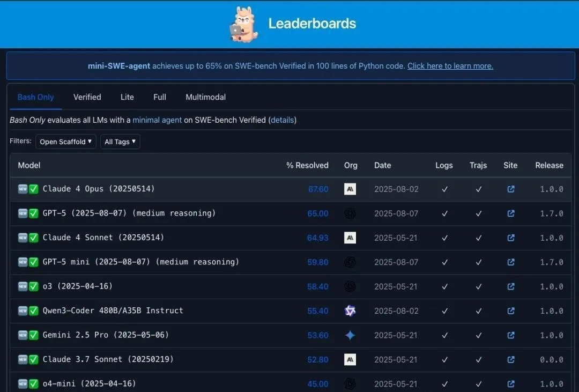Open the 59.80 resolved score link
Image resolution: width=579 pixels, height=392 pixels.
point(318,262)
